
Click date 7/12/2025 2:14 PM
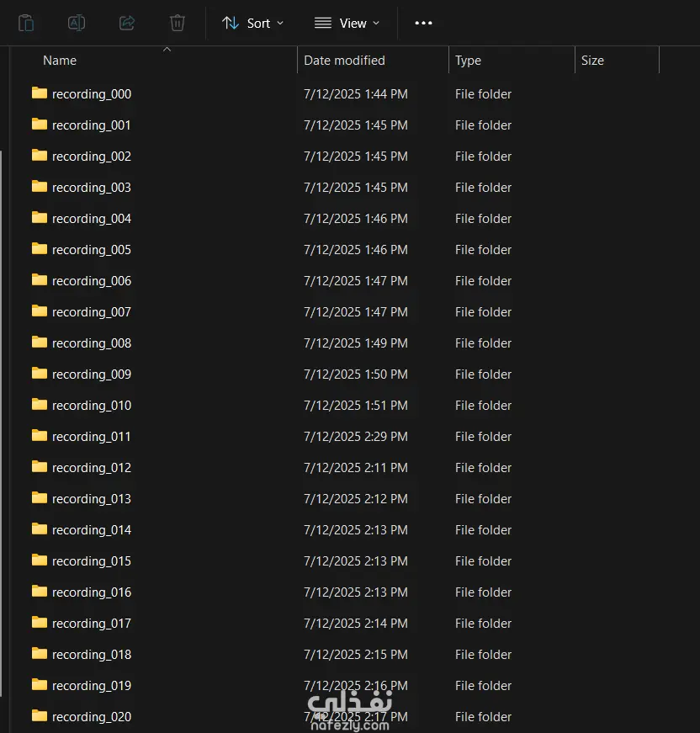click(356, 623)
